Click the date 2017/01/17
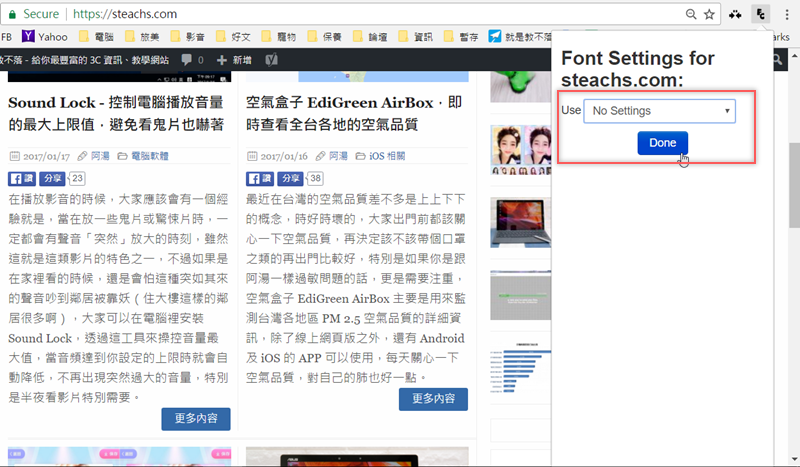The image size is (800, 467). coord(46,156)
